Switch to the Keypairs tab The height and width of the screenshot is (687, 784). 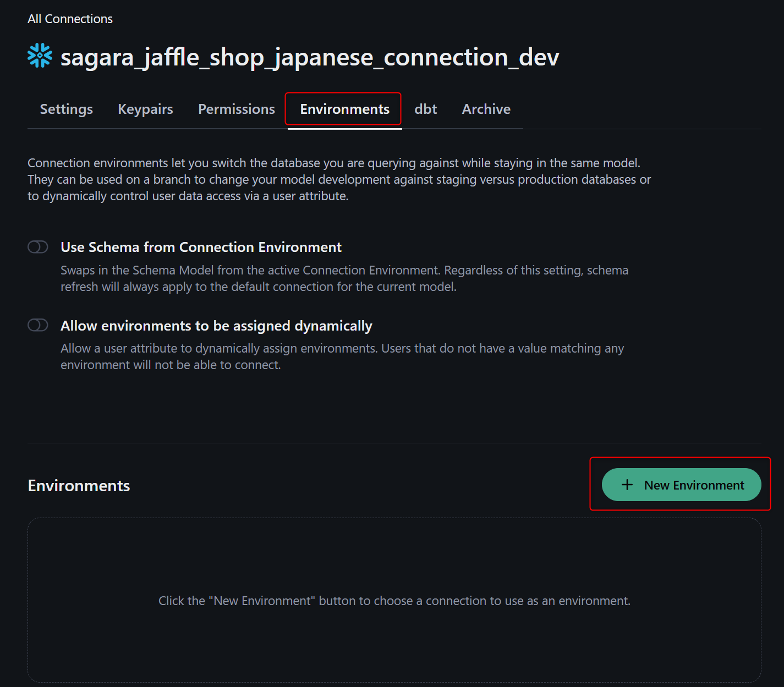coord(145,109)
